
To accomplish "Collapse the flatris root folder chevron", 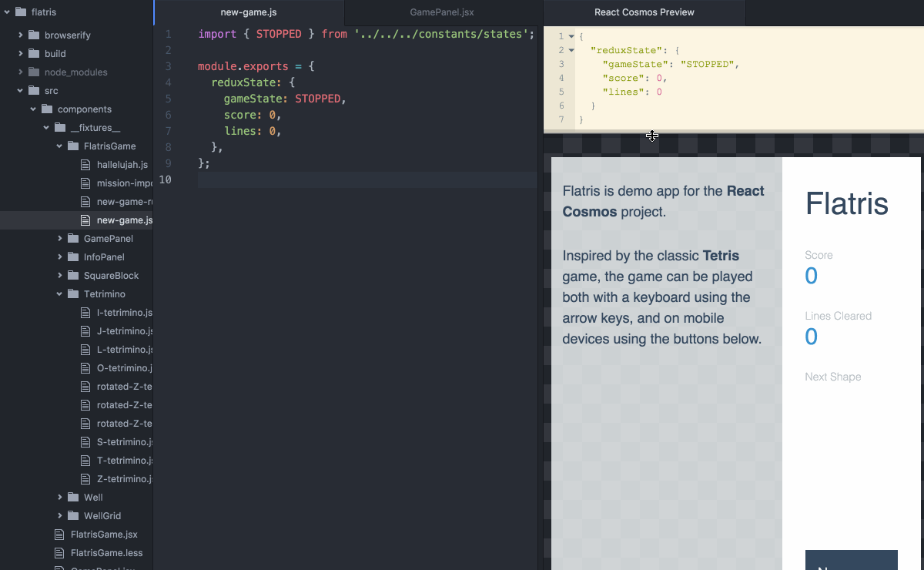I will pos(6,12).
